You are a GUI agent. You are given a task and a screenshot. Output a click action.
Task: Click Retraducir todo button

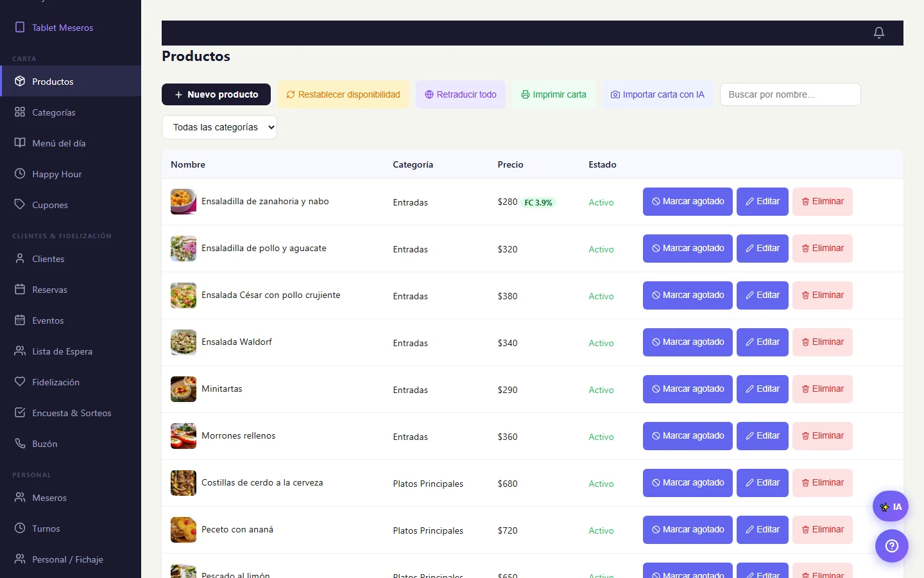tap(461, 94)
